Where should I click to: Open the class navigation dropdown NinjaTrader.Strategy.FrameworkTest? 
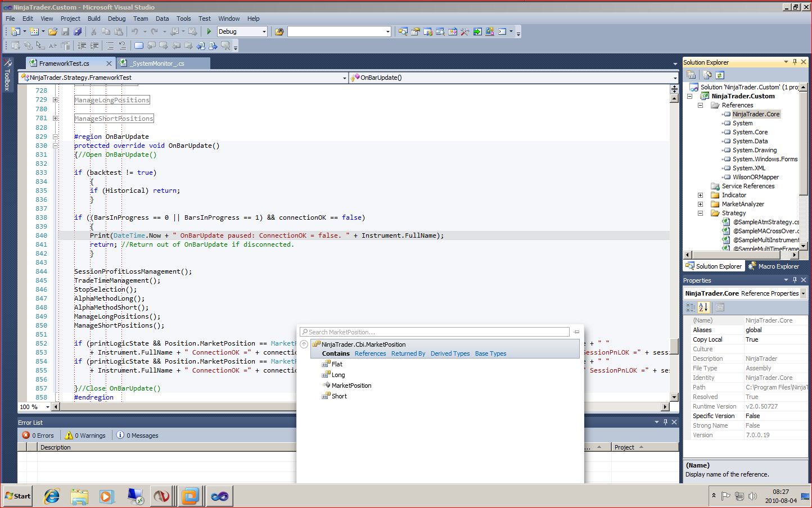(x=183, y=78)
